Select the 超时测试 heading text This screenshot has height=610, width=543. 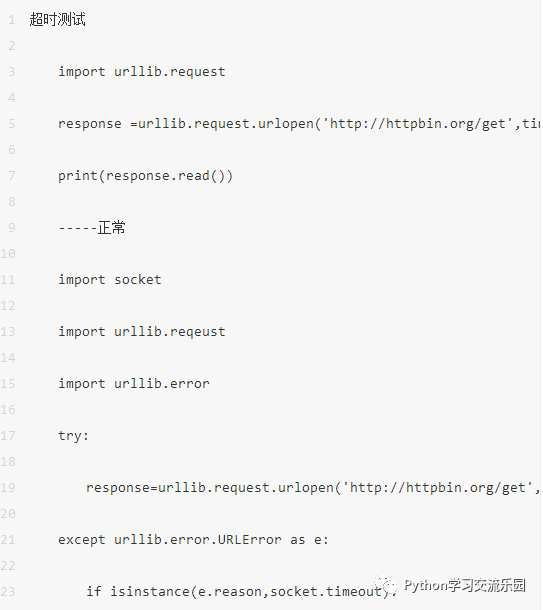click(58, 19)
